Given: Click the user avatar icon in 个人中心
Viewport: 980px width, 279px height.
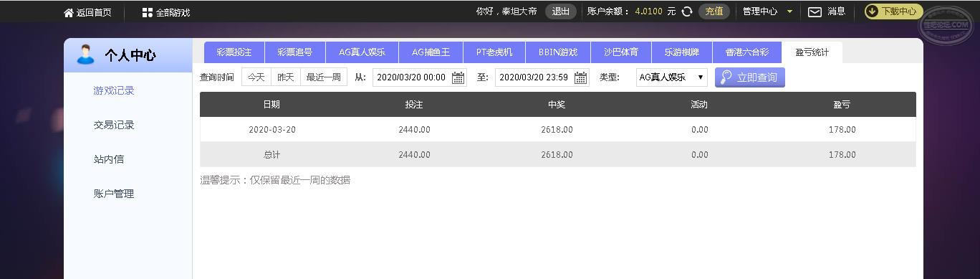Looking at the screenshot, I should pyautogui.click(x=85, y=55).
